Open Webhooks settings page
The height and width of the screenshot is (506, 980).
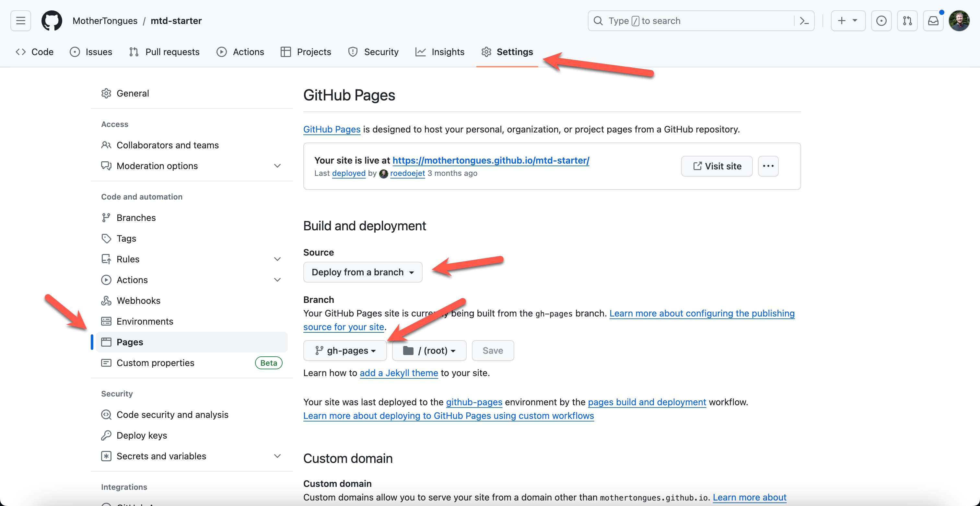(x=192, y=301)
